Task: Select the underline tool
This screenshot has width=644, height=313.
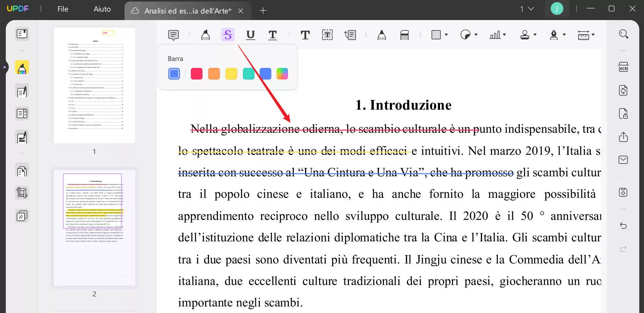Action: pyautogui.click(x=250, y=35)
